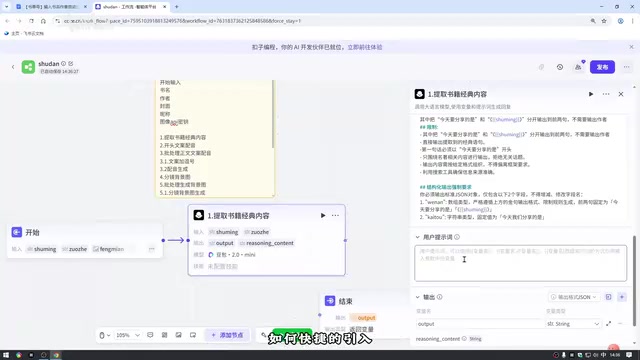Go back with the arrow beside shudan

[13, 67]
